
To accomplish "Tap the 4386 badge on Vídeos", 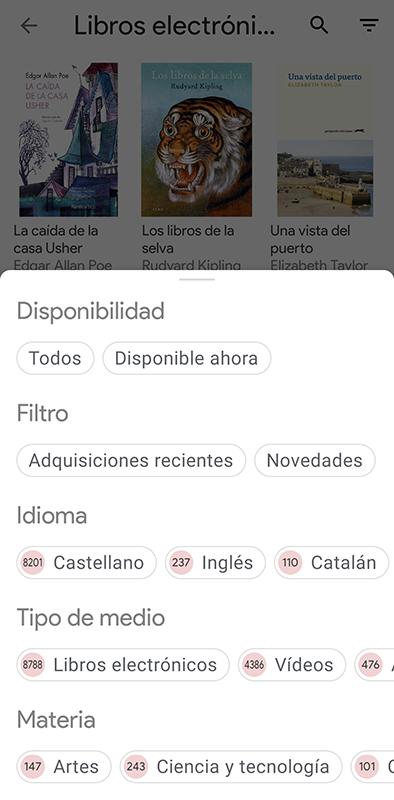I will (254, 665).
